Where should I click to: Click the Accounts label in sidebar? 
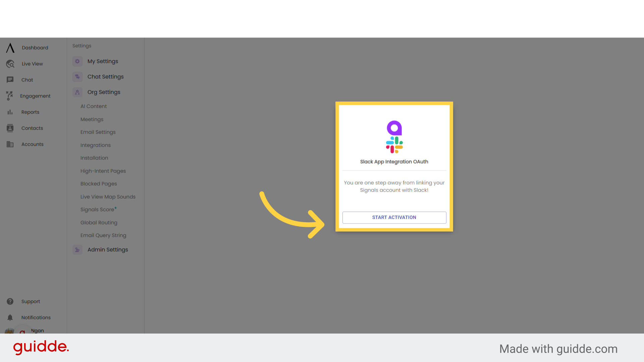click(33, 144)
